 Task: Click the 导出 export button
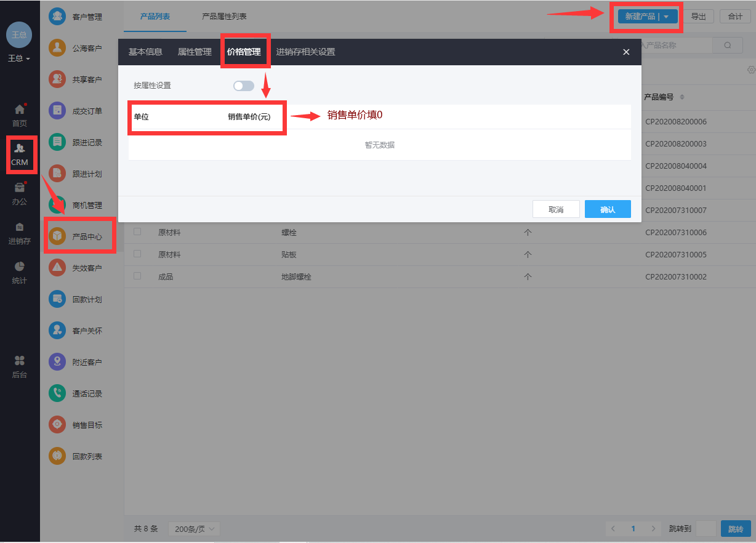coord(699,17)
